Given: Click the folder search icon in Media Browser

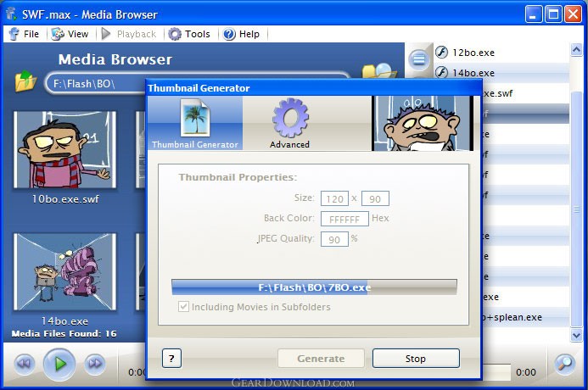Looking at the screenshot, I should (x=378, y=71).
